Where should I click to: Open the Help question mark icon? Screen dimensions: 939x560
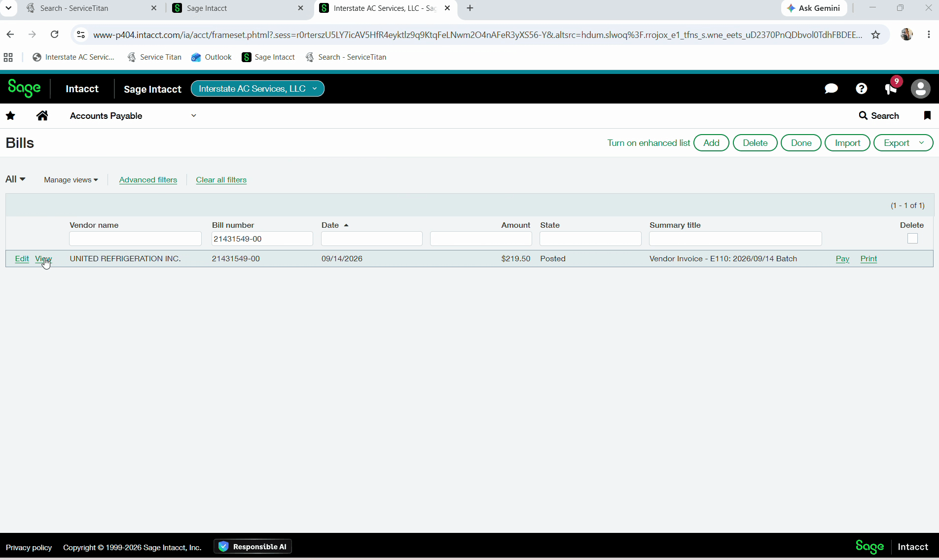coord(861,89)
